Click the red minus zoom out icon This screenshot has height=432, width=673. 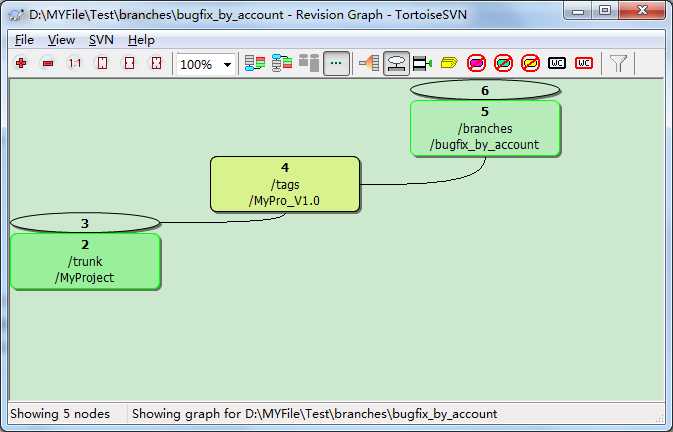click(48, 63)
